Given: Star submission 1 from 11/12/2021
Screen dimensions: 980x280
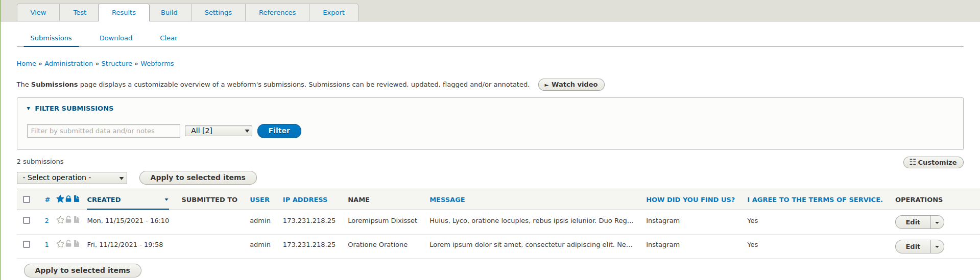Looking at the screenshot, I should tap(60, 244).
